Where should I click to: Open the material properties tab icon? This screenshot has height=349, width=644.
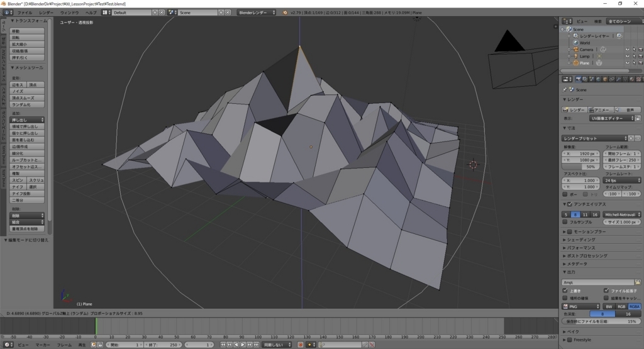coord(631,79)
